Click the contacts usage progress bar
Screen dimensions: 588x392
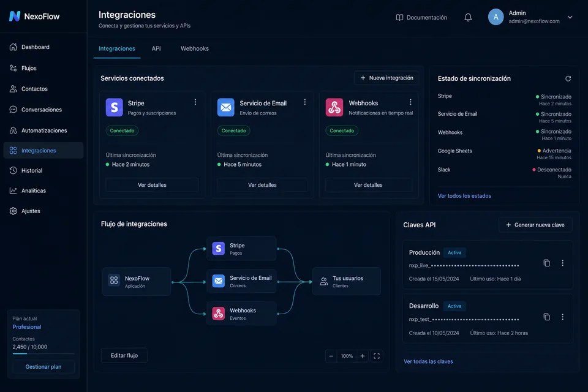pyautogui.click(x=43, y=353)
